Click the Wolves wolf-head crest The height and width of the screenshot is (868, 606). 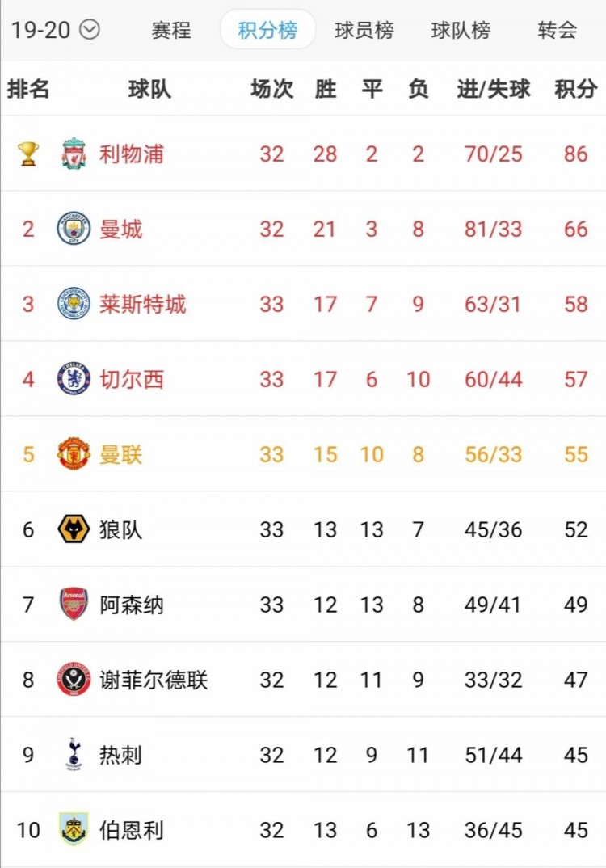74,529
